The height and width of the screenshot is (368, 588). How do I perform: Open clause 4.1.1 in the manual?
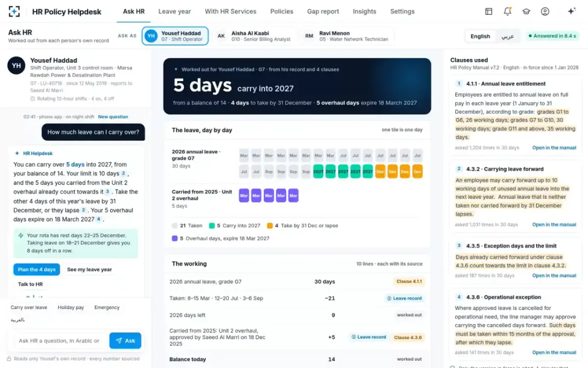click(x=554, y=148)
